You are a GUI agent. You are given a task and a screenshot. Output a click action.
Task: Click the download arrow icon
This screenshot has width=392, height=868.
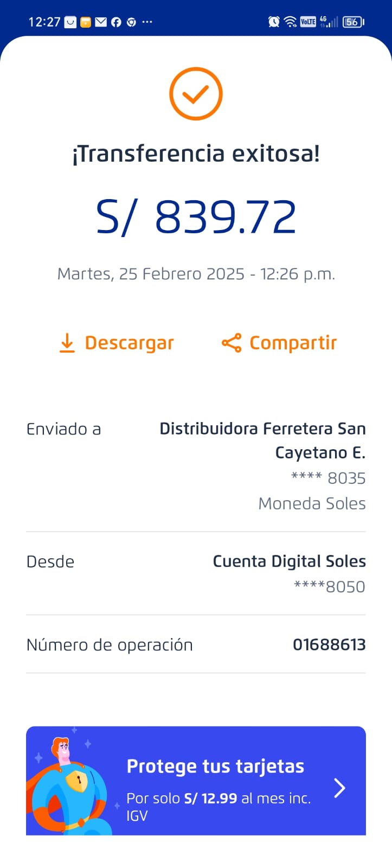coord(67,343)
